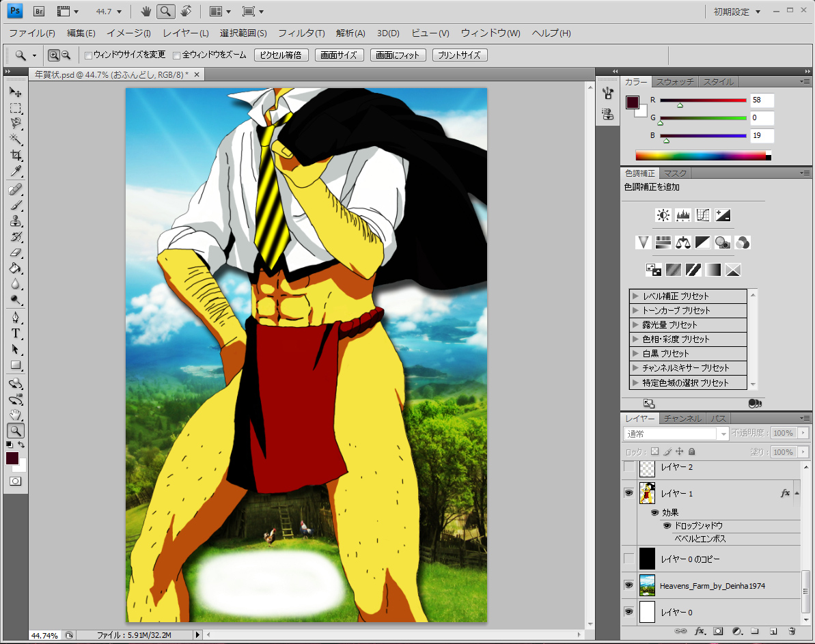
Task: Click the Brightness/Contrast adjustment icon
Action: (663, 216)
